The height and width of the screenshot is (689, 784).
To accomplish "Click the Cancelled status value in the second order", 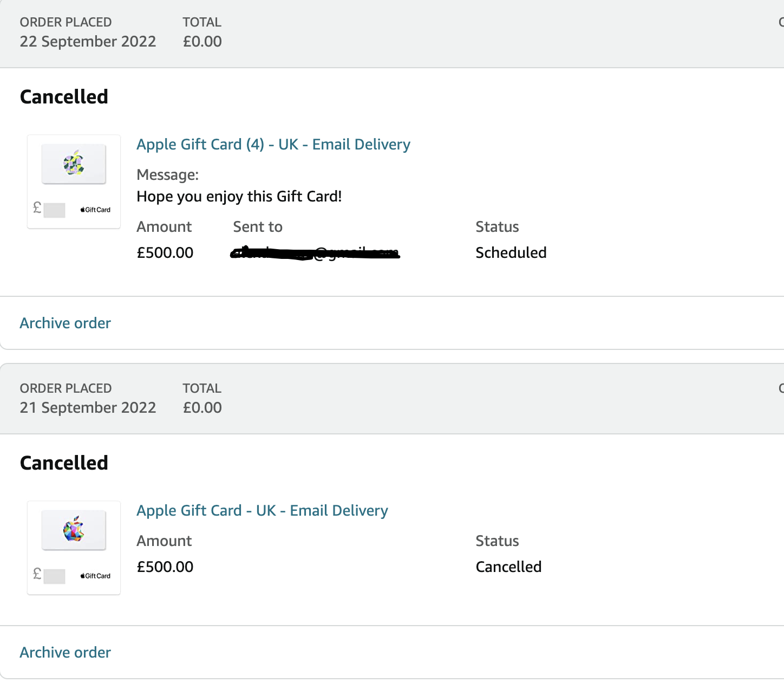I will tap(508, 567).
